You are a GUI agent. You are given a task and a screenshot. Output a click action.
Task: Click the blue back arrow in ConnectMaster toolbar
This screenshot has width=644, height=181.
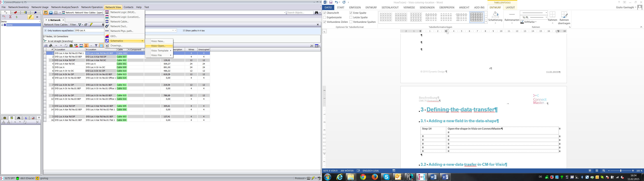coord(51,13)
